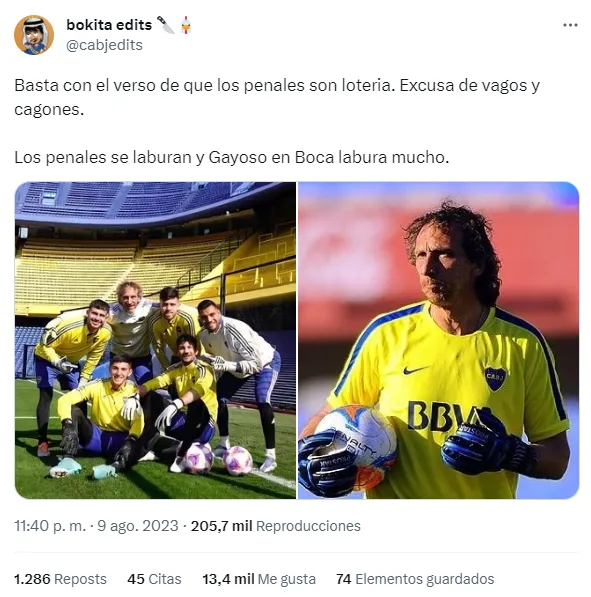Open the 1.286 Reposts list
The width and height of the screenshot is (591, 597).
[x=61, y=579]
